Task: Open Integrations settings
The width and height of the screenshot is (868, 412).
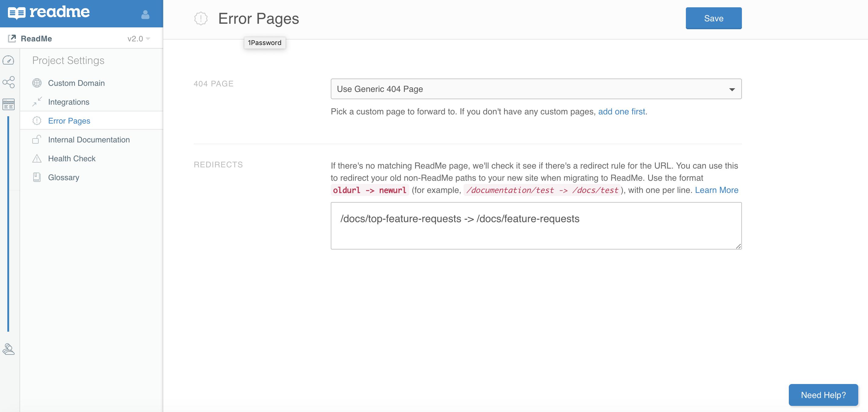Action: pos(69,102)
